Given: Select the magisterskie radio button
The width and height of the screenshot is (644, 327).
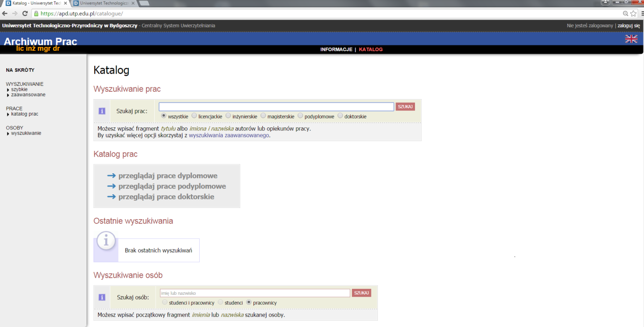Looking at the screenshot, I should coord(264,116).
